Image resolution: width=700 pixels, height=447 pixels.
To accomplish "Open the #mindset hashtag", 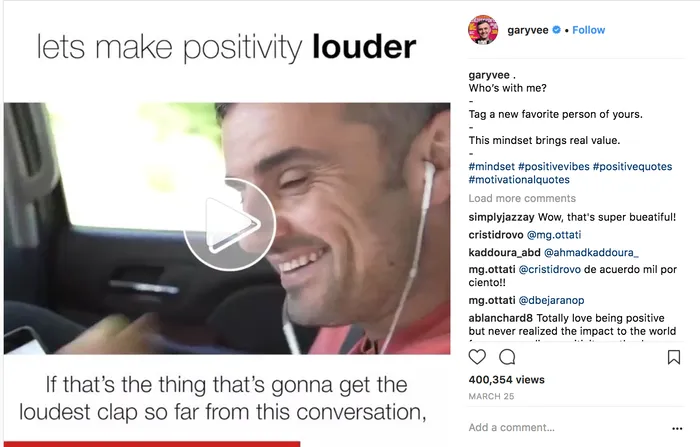I will 492,167.
